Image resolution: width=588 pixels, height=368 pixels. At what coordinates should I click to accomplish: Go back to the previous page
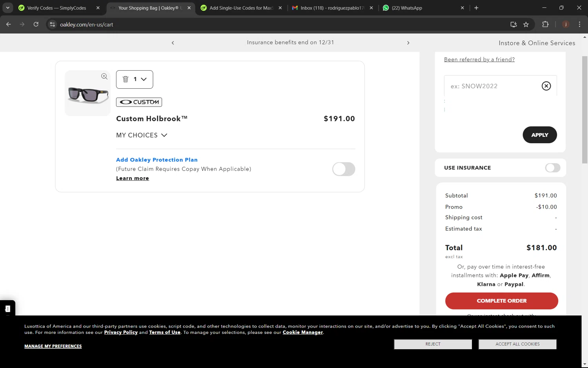(9, 24)
